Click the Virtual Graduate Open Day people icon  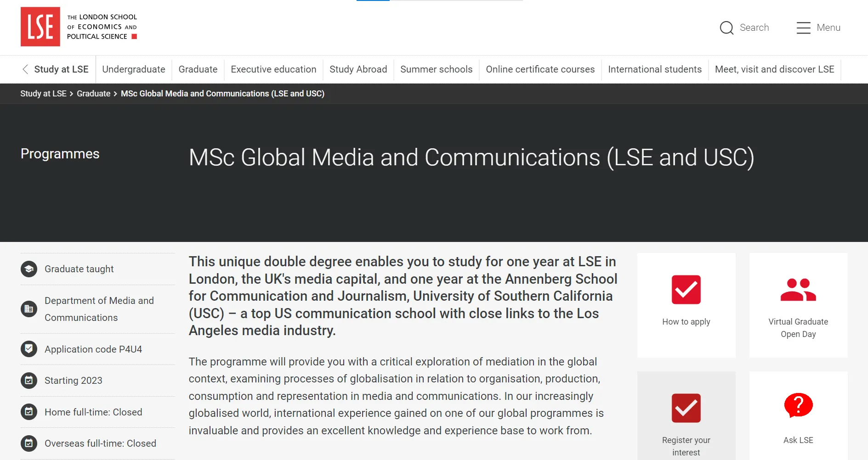(x=798, y=290)
